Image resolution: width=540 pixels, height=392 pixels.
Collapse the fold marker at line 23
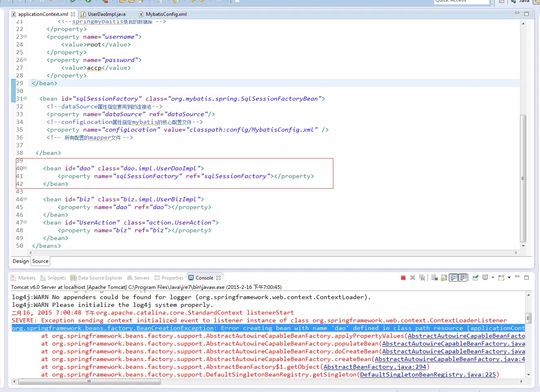pos(25,37)
